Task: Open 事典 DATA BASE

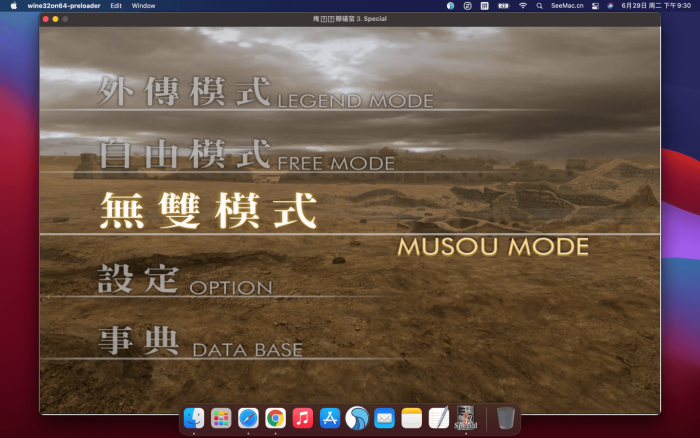Action: click(200, 343)
